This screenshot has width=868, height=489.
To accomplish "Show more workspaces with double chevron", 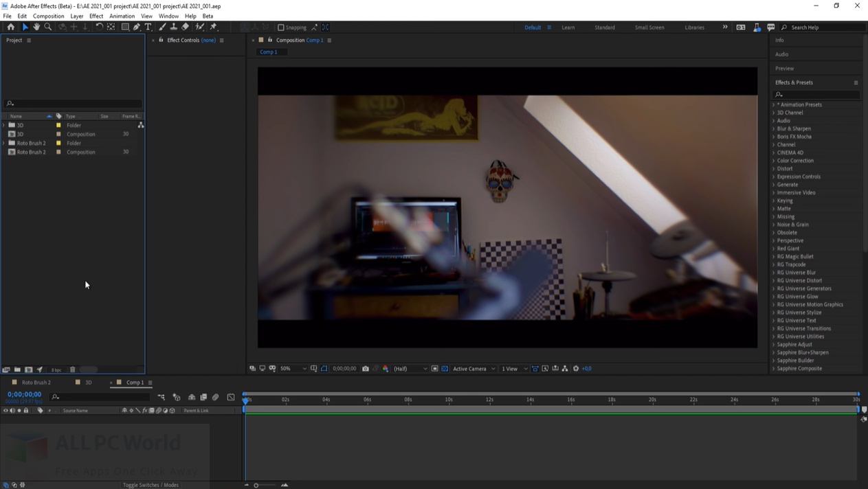I will [724, 27].
